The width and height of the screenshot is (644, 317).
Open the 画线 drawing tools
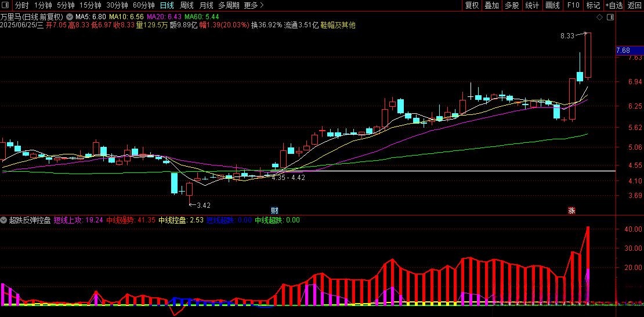(x=552, y=5)
